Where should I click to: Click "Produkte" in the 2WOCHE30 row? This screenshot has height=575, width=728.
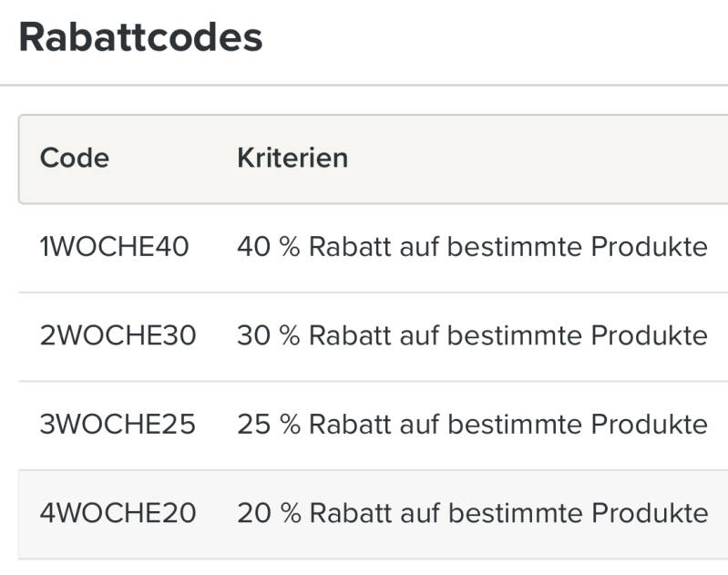point(650,336)
